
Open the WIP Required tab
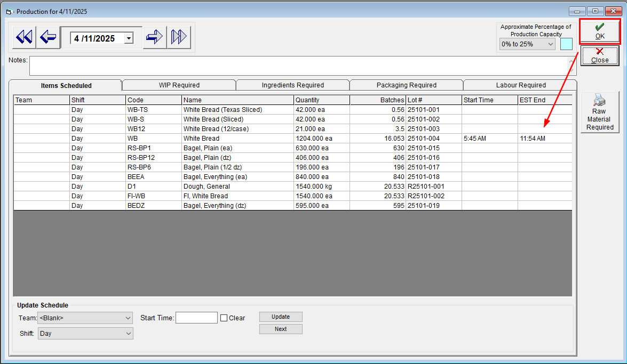pos(179,85)
